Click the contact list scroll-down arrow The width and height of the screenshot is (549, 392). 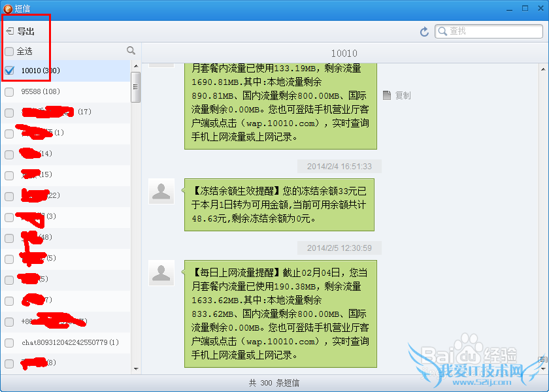click(x=136, y=369)
